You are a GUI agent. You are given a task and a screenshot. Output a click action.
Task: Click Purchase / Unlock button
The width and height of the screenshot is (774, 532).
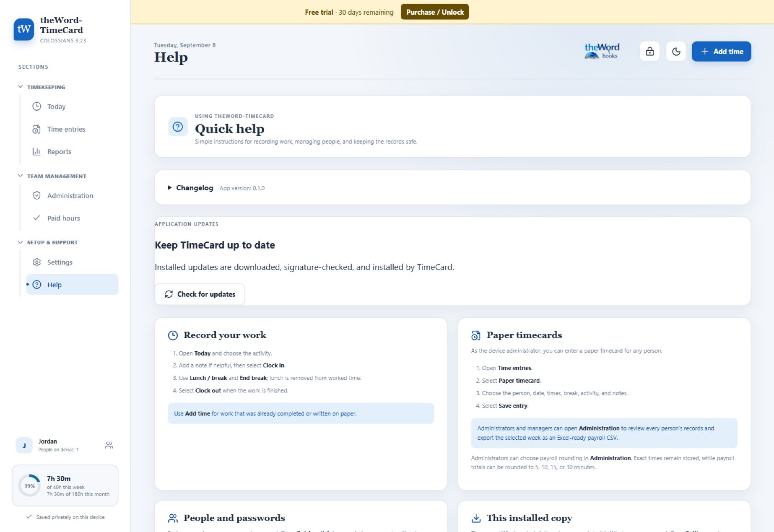pyautogui.click(x=435, y=12)
